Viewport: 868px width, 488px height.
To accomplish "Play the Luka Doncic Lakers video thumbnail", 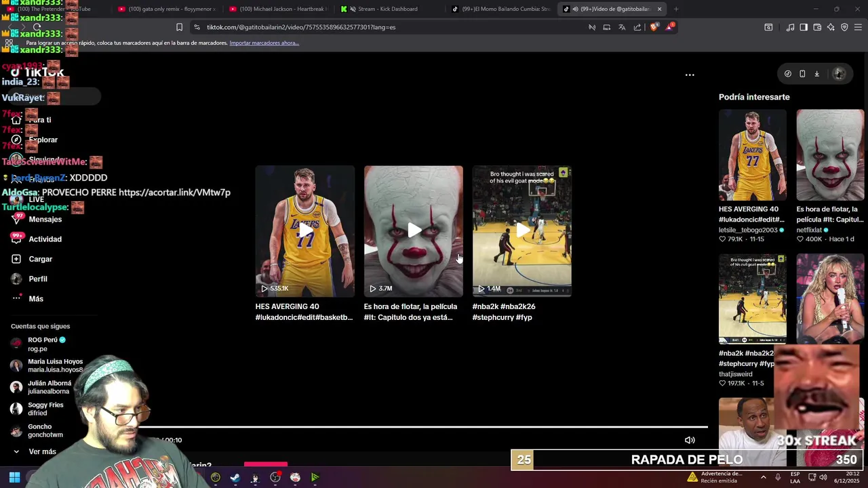I will 304,231.
